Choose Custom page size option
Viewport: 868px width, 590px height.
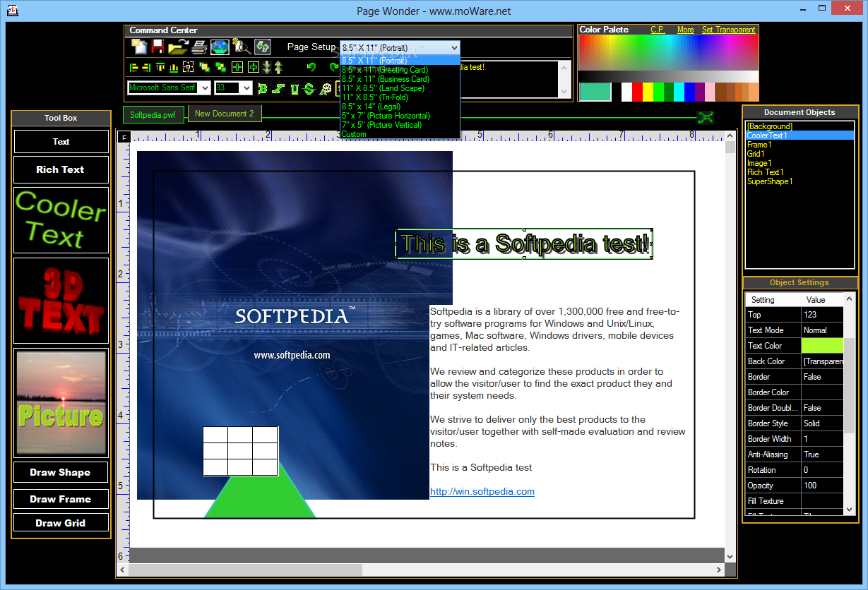pyautogui.click(x=400, y=134)
